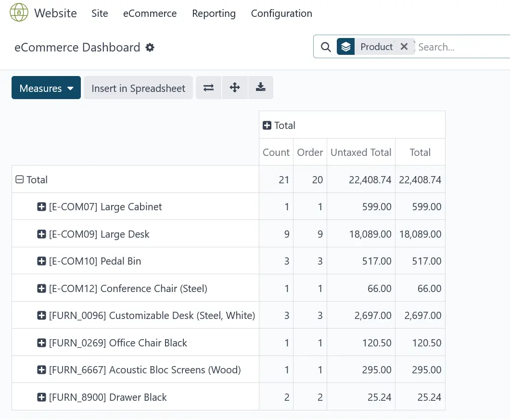Image resolution: width=510 pixels, height=420 pixels.
Task: Sort by the Untaxed Total column header
Action: coord(360,153)
